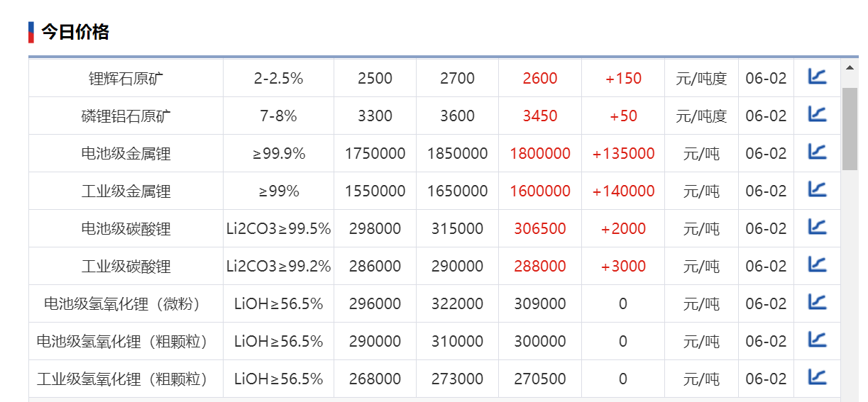Open chart icon for 电池级氢氧化锂（粗颗粒）

pyautogui.click(x=818, y=340)
